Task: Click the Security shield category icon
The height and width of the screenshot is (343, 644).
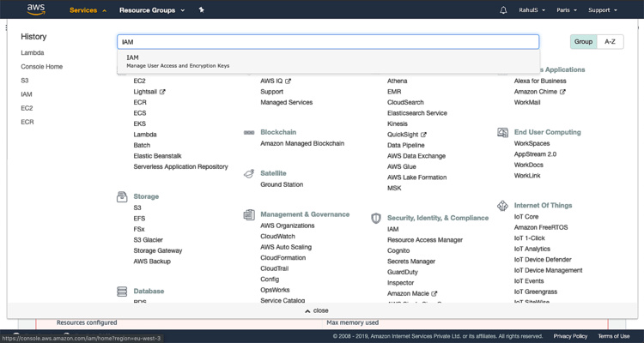Action: [376, 219]
